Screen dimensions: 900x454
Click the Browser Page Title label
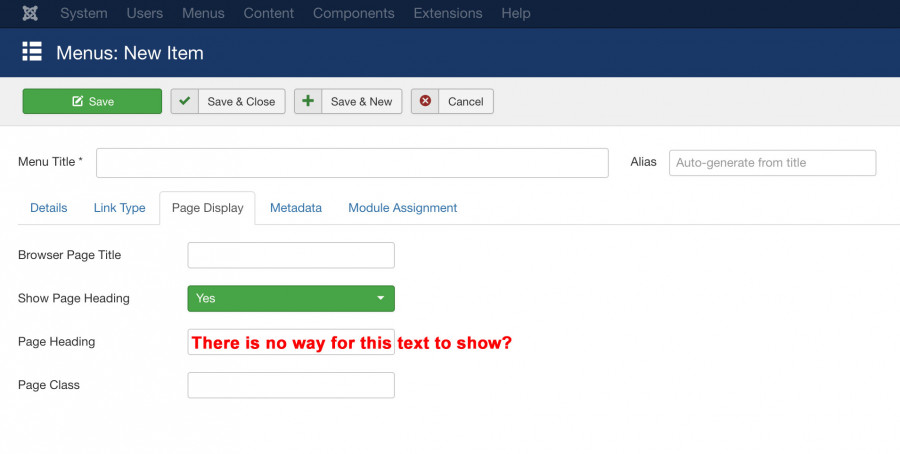pos(69,255)
